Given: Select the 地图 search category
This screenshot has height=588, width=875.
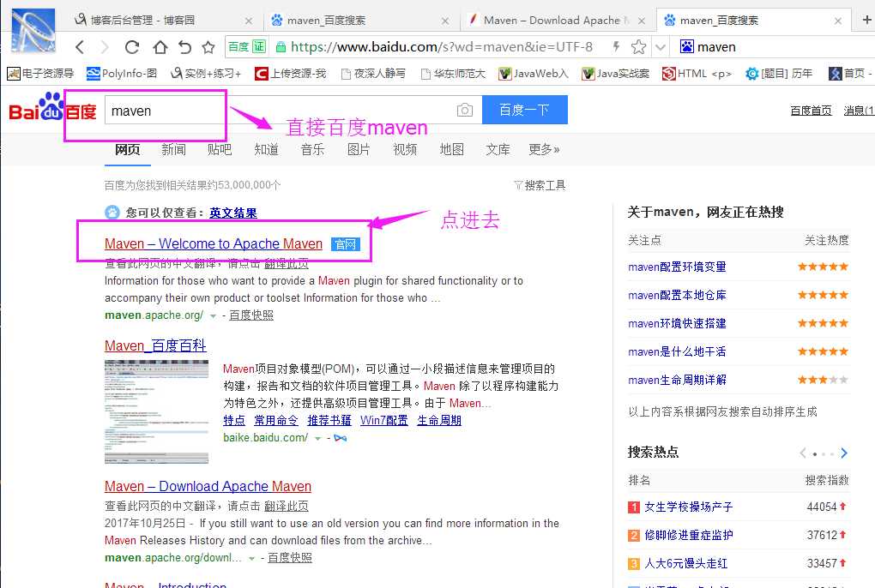Looking at the screenshot, I should 451,149.
